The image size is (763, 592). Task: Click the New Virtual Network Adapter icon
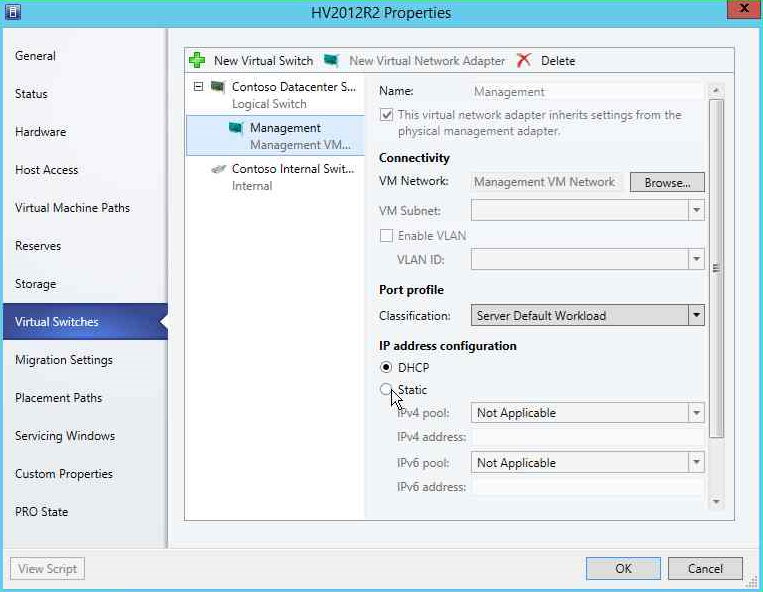click(331, 60)
